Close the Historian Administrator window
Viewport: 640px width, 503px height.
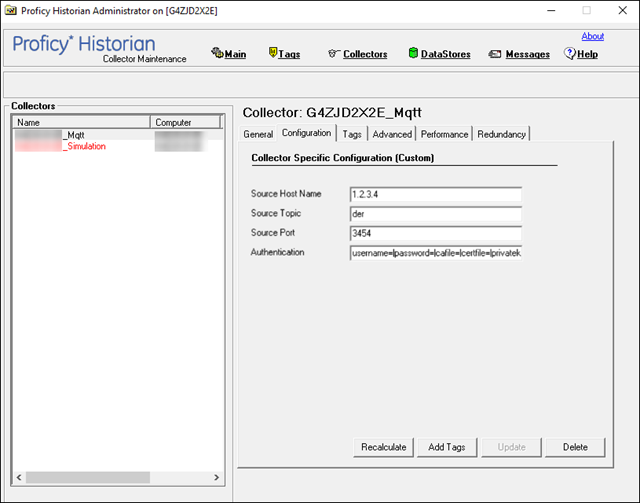click(622, 11)
